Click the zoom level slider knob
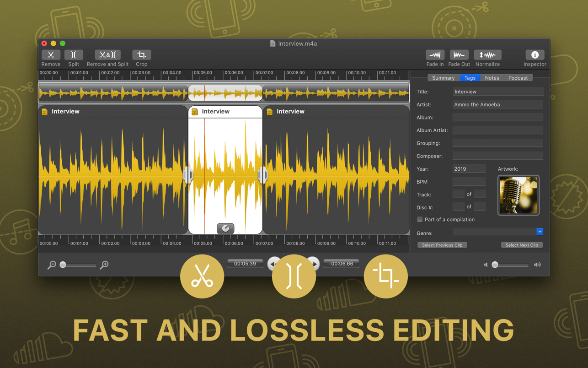 click(63, 265)
